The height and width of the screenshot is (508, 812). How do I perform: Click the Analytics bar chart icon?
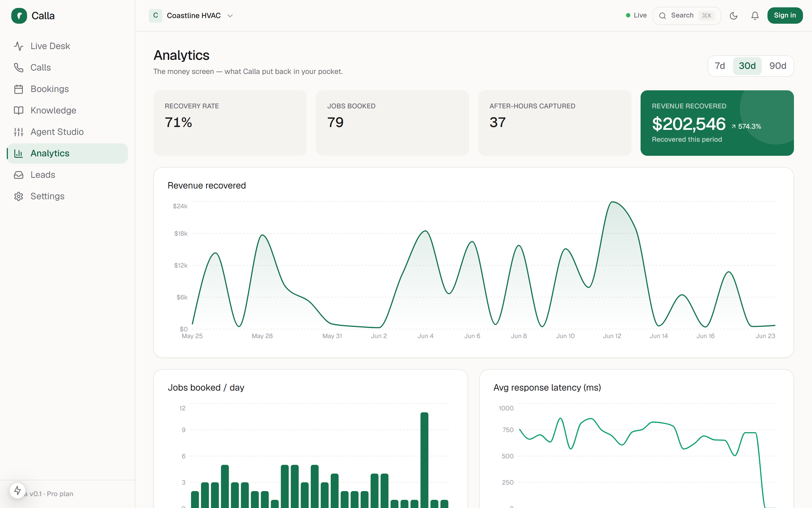coord(18,154)
